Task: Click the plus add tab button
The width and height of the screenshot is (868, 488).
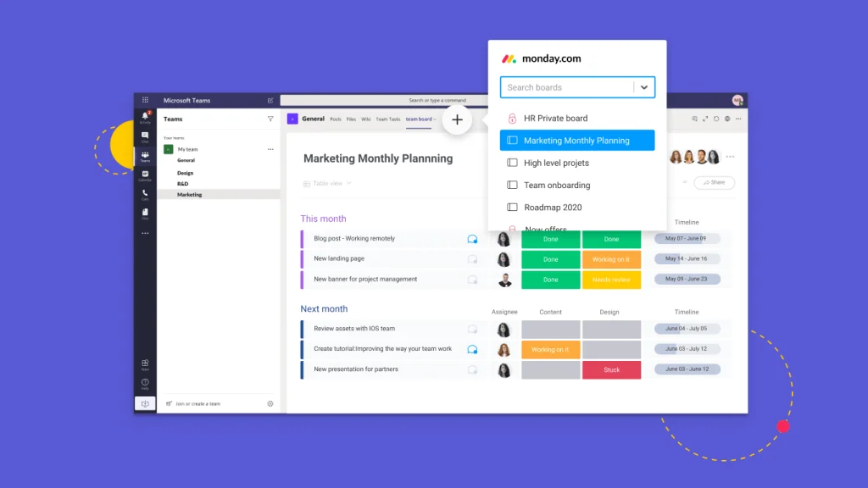Action: point(457,119)
